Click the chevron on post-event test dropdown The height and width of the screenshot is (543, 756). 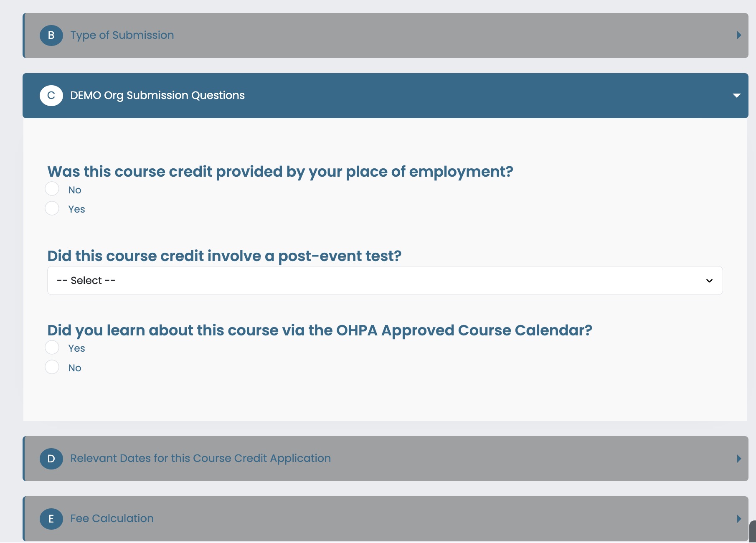(x=709, y=281)
